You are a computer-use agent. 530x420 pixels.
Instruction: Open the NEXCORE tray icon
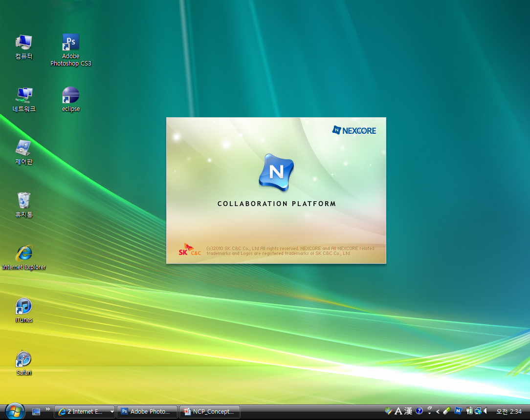click(458, 411)
